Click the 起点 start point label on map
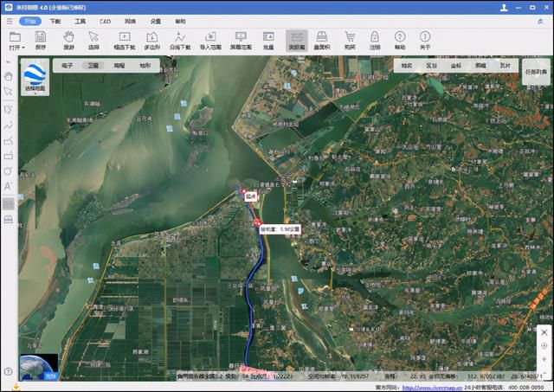Image resolution: width=554 pixels, height=392 pixels. [251, 196]
